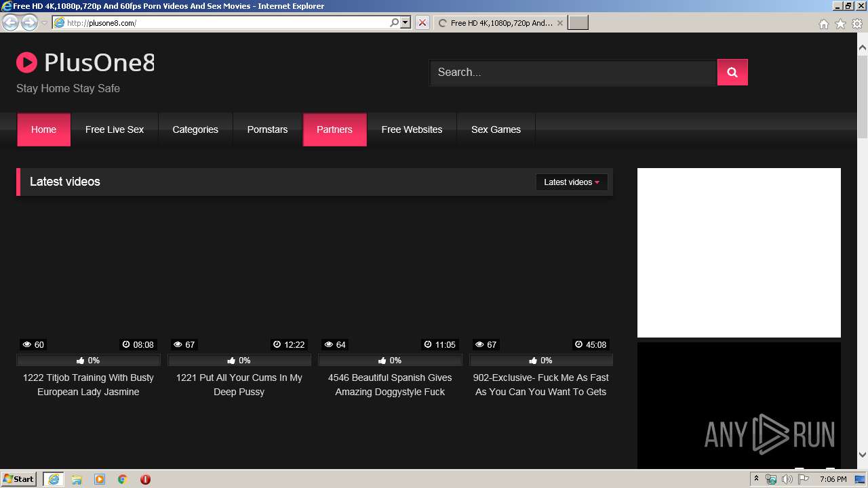This screenshot has width=868, height=488.
Task: Click the red Opera taskbar icon
Action: [x=145, y=479]
